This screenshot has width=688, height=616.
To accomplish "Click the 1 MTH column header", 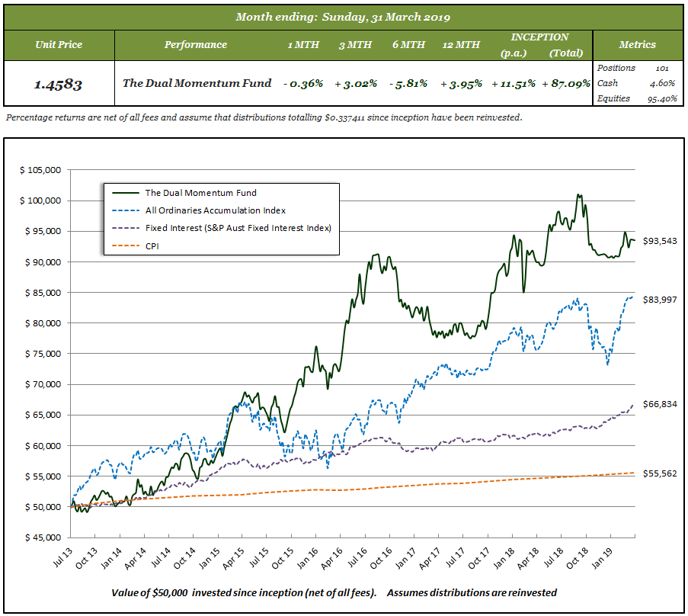I will (x=302, y=44).
